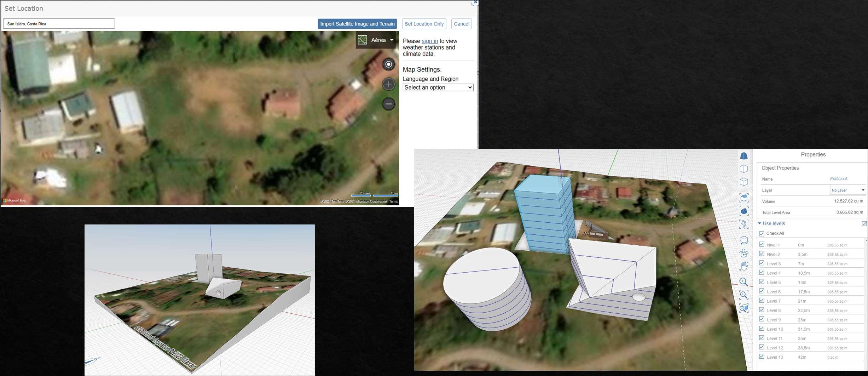Uncheck the Level 10 checkbox
Screen dimensions: 868x376
pyautogui.click(x=762, y=329)
